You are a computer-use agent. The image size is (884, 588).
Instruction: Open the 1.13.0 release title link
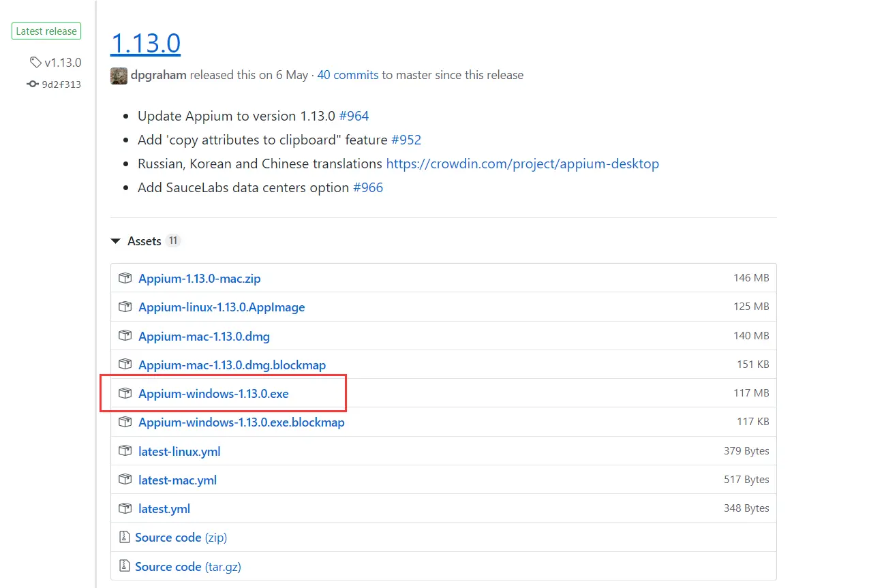[x=145, y=43]
